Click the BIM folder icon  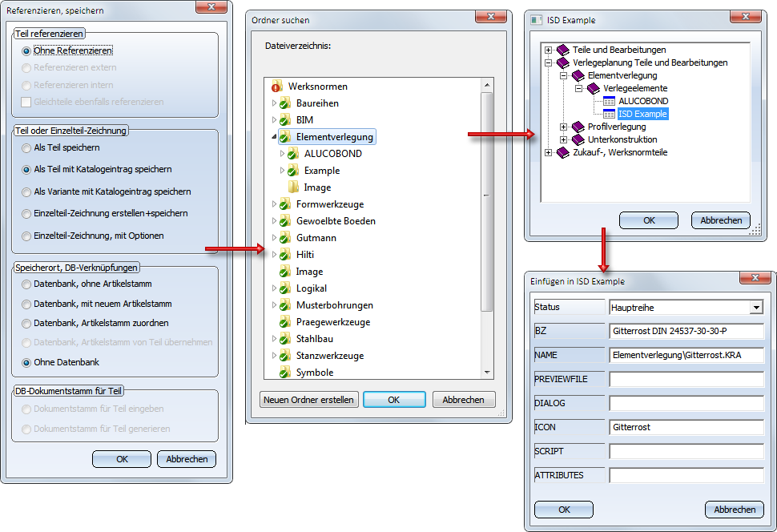[285, 120]
